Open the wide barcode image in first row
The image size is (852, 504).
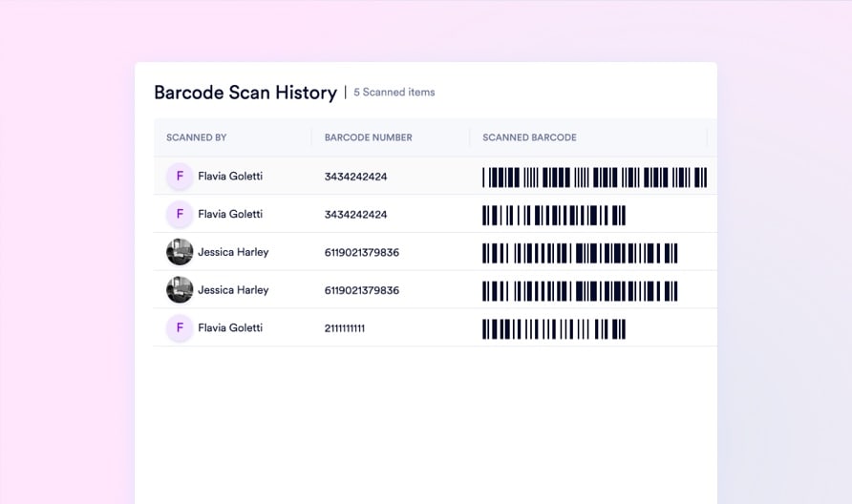(x=594, y=178)
